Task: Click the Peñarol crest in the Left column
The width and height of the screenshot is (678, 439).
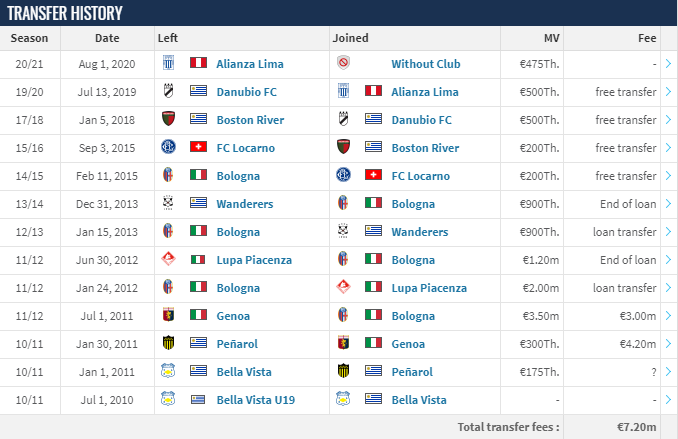Action: [x=168, y=343]
